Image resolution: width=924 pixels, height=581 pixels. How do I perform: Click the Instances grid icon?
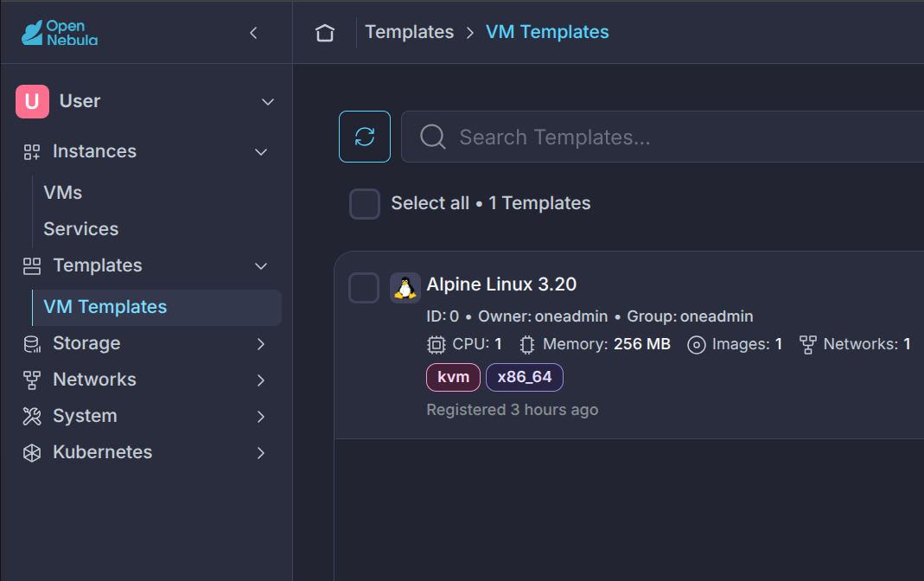[32, 152]
